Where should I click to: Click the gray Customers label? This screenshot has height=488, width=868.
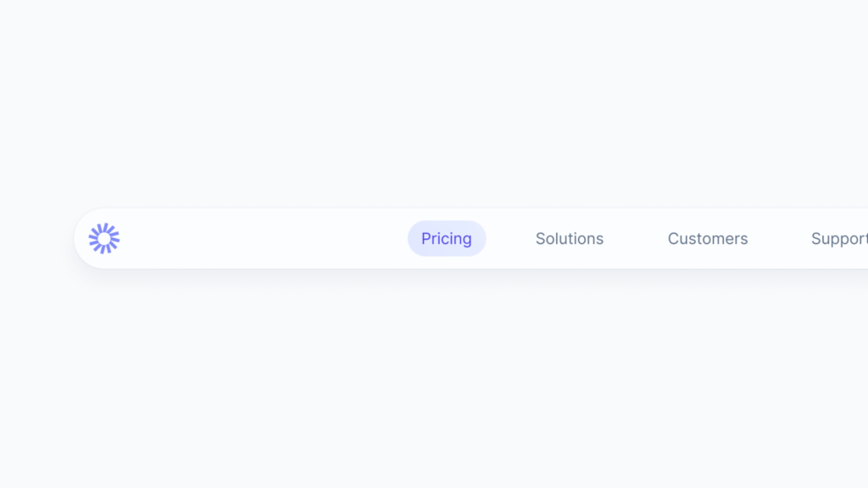tap(708, 238)
